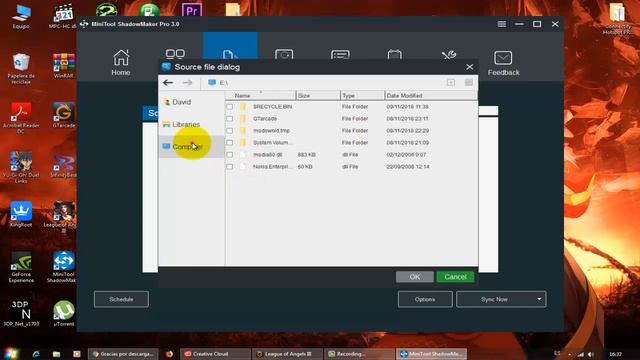Create a new folder in the dialog toolbar
Screen dimensions: 640x360
click(x=451, y=82)
